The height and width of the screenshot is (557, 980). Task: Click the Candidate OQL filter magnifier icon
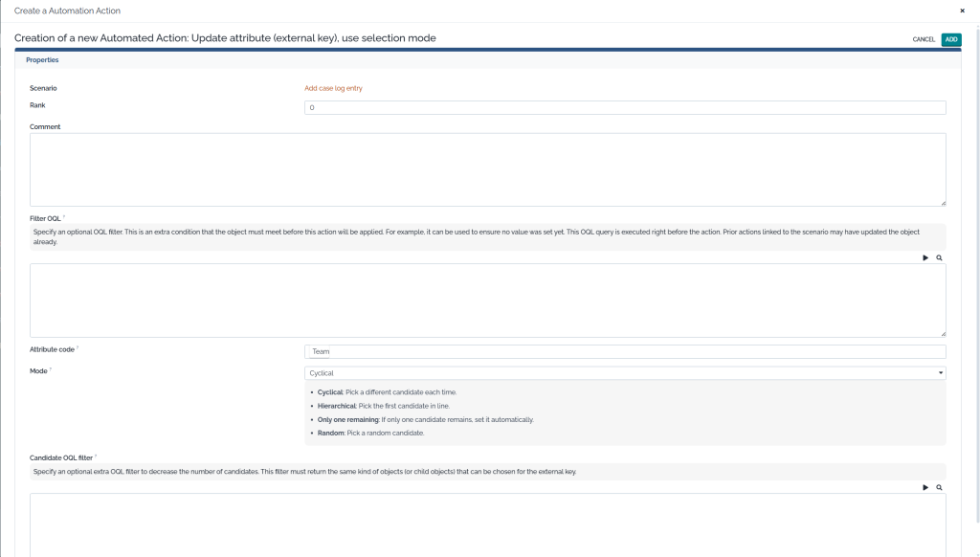[940, 487]
